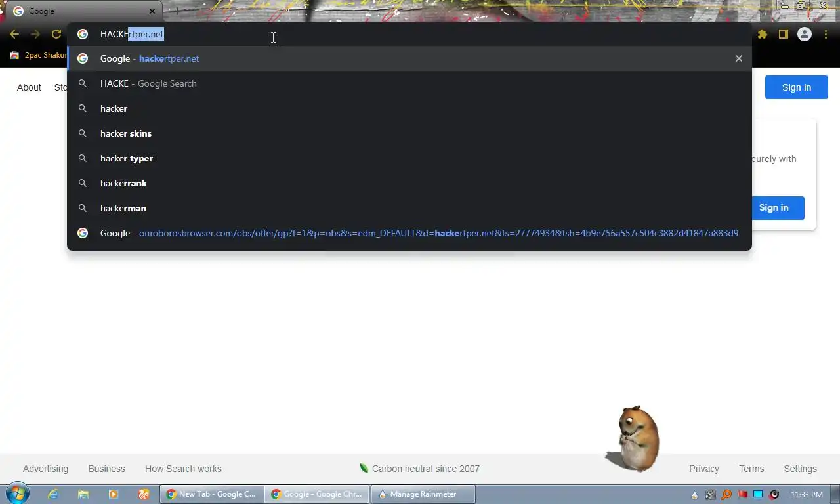Image resolution: width=840 pixels, height=504 pixels.
Task: Open the Extensions puzzle-piece menu
Action: pos(762,34)
